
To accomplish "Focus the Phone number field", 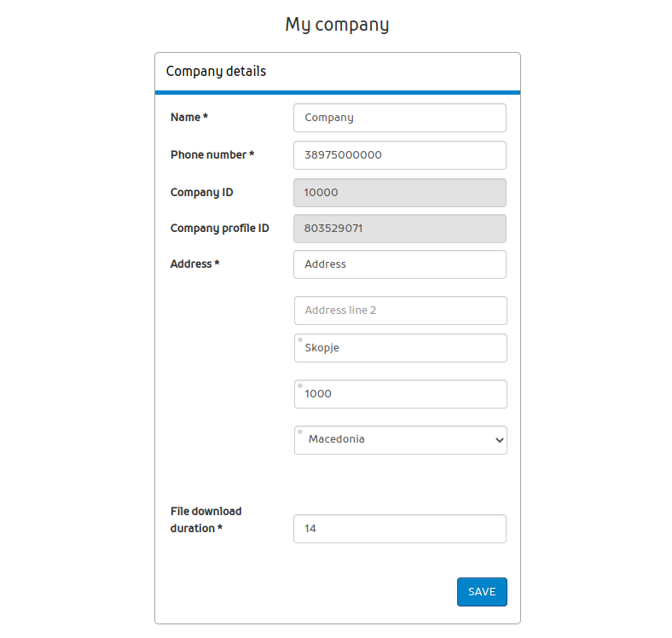I will [399, 155].
